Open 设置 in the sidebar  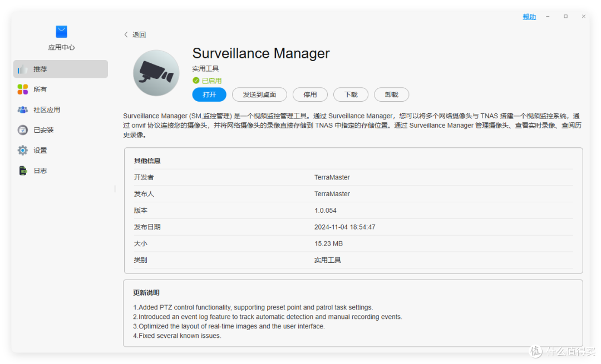pos(61,151)
